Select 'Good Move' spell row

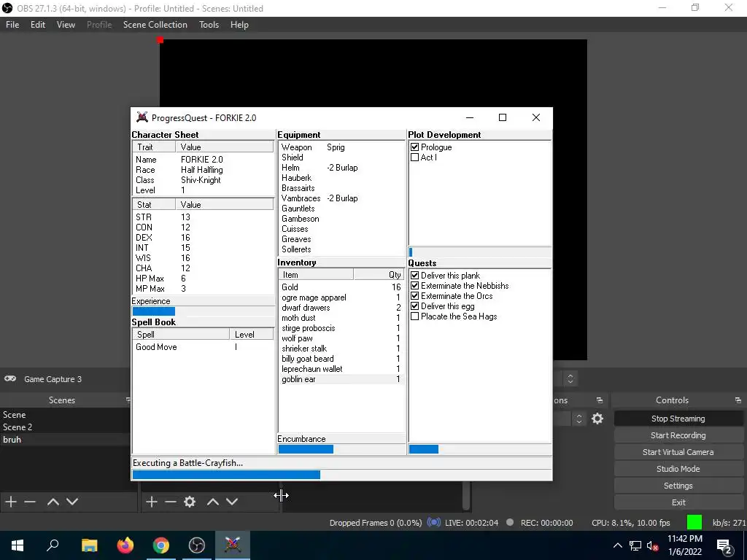click(203, 347)
